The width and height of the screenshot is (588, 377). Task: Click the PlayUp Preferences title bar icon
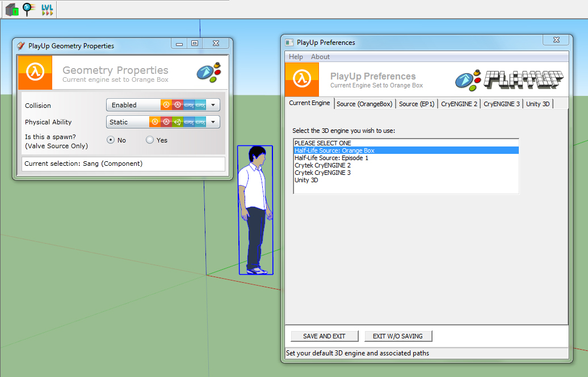pos(289,43)
